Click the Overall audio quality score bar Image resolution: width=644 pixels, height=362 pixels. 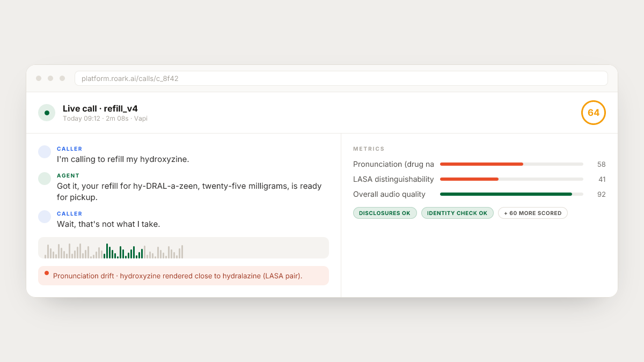pyautogui.click(x=511, y=194)
